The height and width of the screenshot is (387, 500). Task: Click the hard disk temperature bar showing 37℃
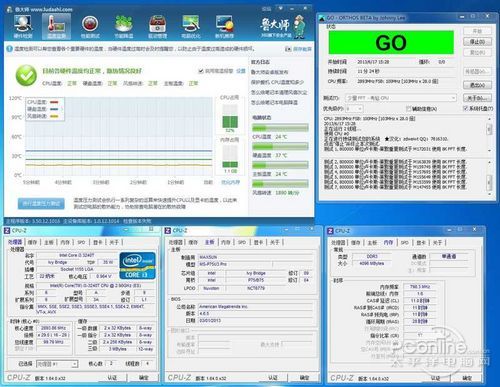(280, 147)
